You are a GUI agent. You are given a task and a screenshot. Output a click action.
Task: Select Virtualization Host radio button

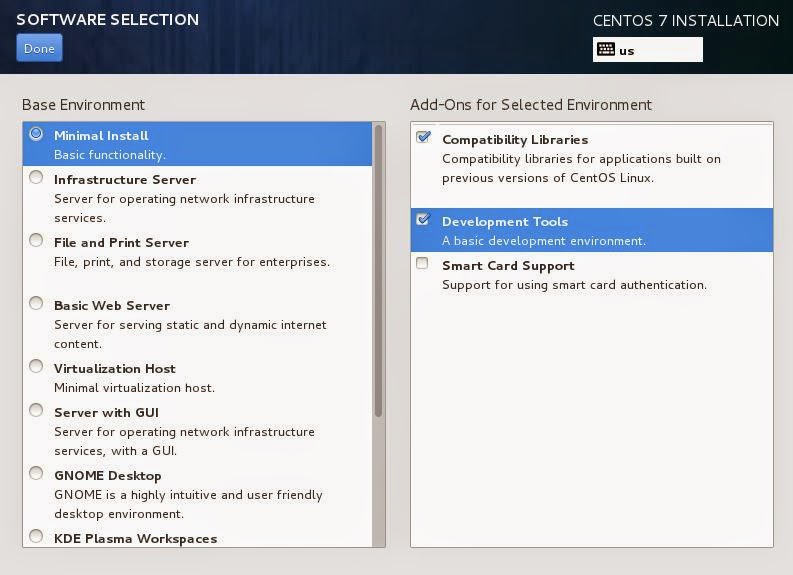[x=36, y=366]
